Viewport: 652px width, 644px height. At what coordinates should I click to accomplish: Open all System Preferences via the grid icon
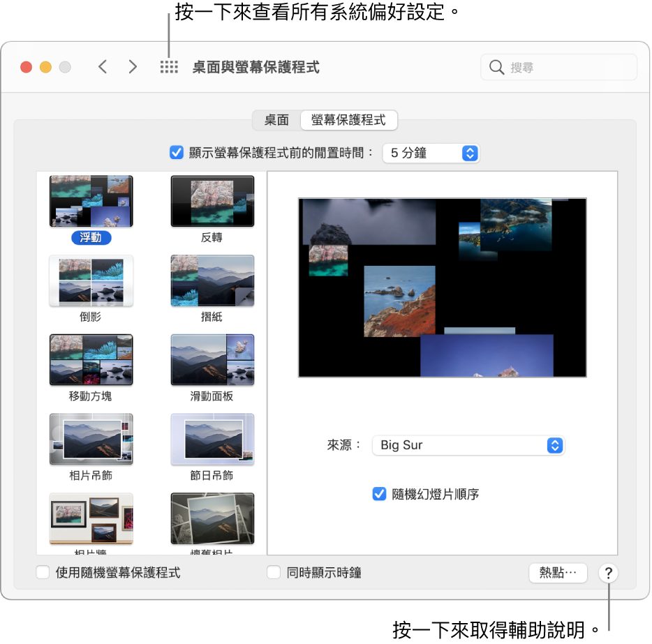[x=169, y=67]
